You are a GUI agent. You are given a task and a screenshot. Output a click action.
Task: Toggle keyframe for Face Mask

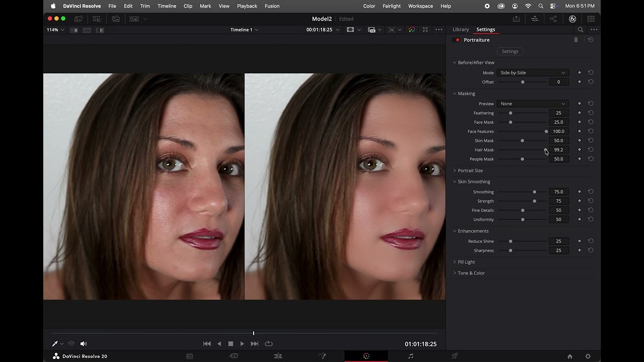click(579, 122)
